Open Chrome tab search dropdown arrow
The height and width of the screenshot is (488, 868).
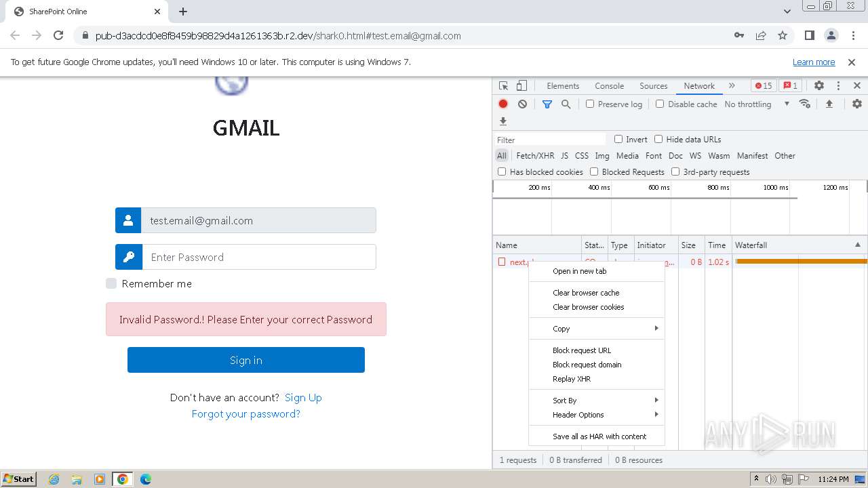tap(787, 12)
